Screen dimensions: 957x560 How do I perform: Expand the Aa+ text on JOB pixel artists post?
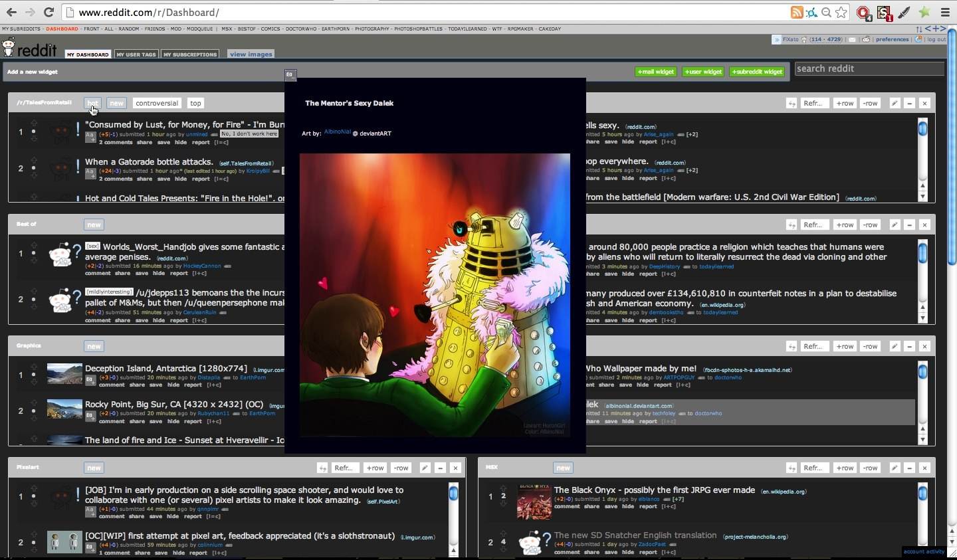pyautogui.click(x=90, y=512)
